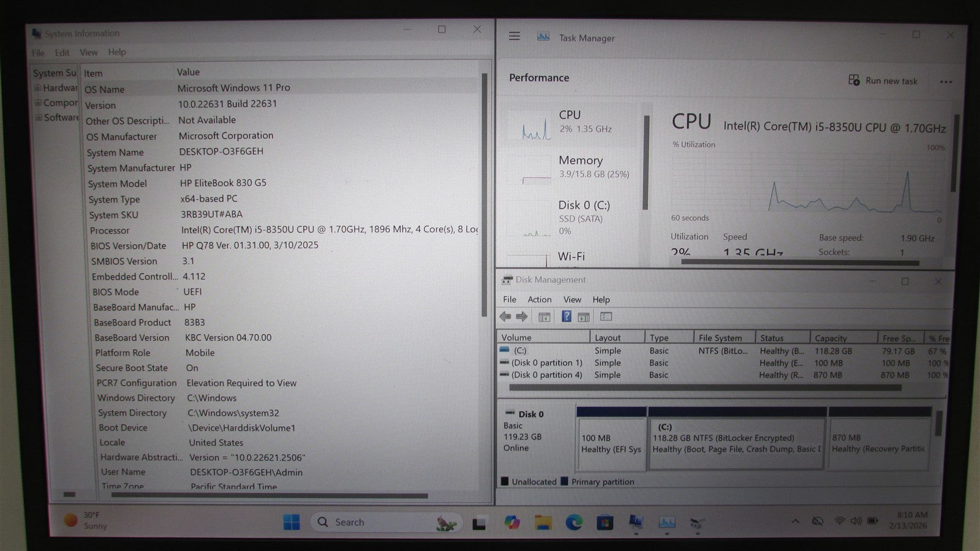
Task: Open the Action menu in Disk Management
Action: coord(539,299)
